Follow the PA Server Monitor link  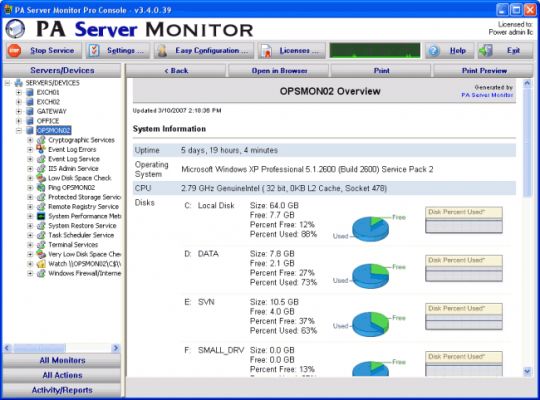tap(487, 95)
